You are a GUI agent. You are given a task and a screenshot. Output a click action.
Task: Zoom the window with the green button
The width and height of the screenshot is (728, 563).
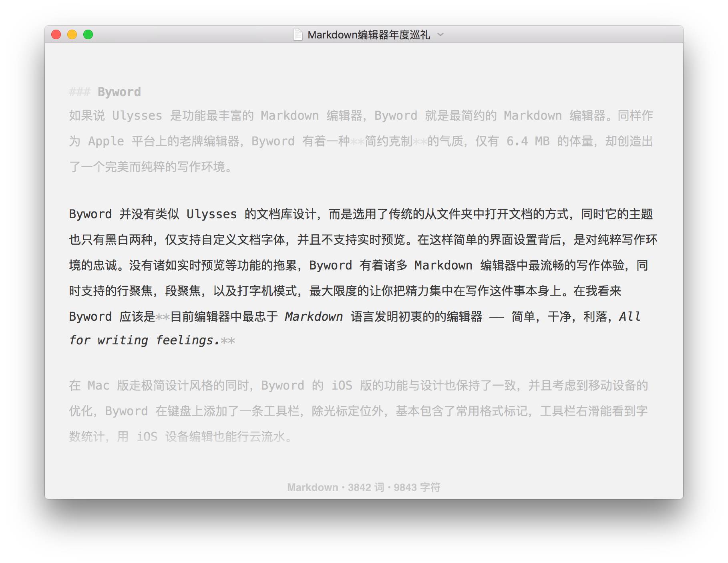pos(88,34)
